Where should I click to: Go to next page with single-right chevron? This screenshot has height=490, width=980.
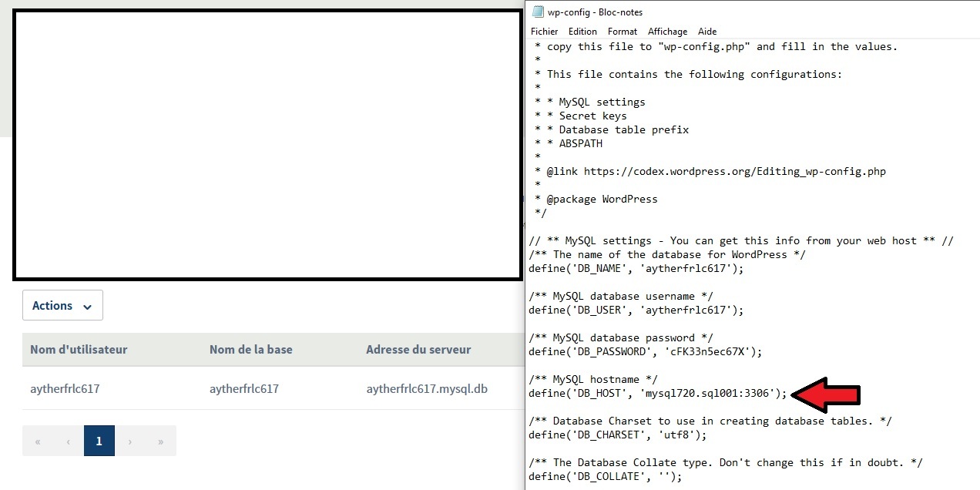pyautogui.click(x=129, y=441)
